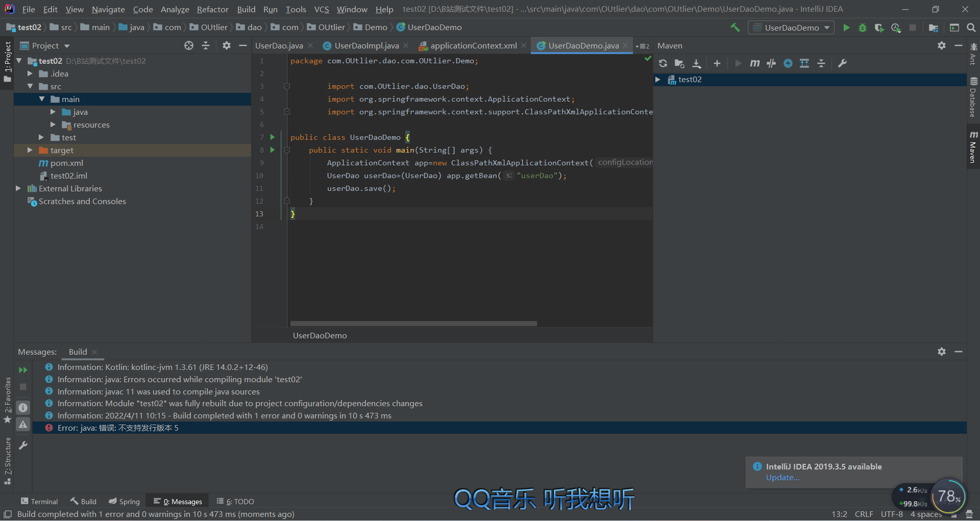980x521 pixels.
Task: Open Maven Settings with the wrench icon
Action: coord(842,63)
